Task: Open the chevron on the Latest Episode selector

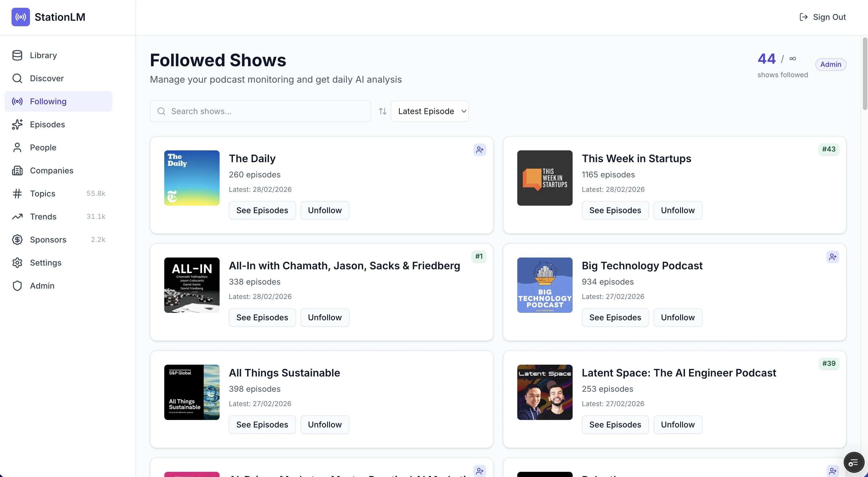Action: [x=463, y=111]
